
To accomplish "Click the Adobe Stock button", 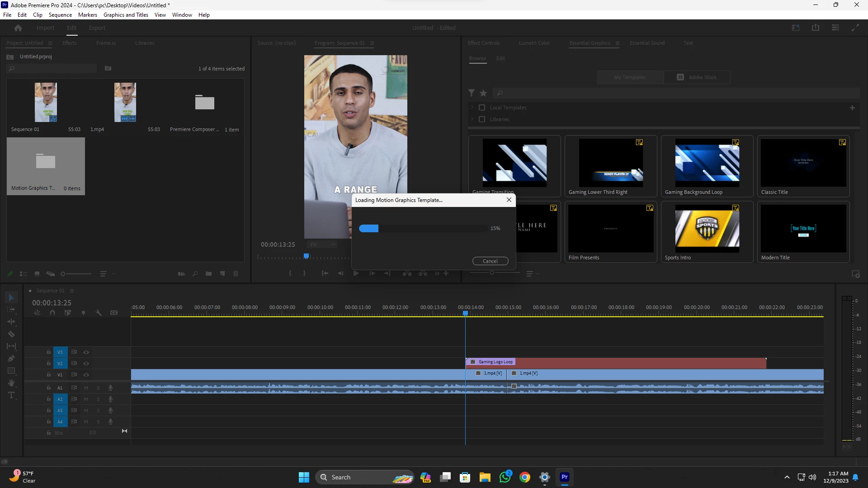I will [x=697, y=77].
